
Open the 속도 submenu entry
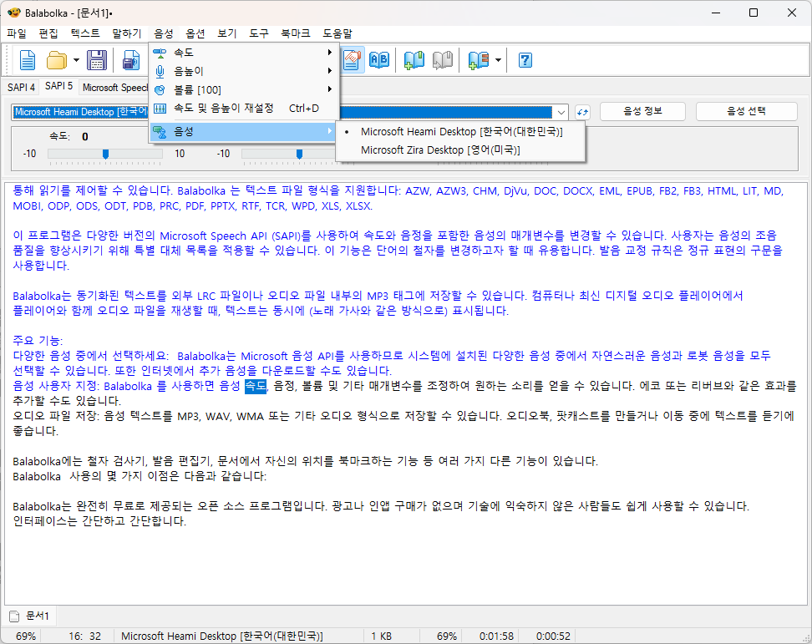tap(243, 53)
